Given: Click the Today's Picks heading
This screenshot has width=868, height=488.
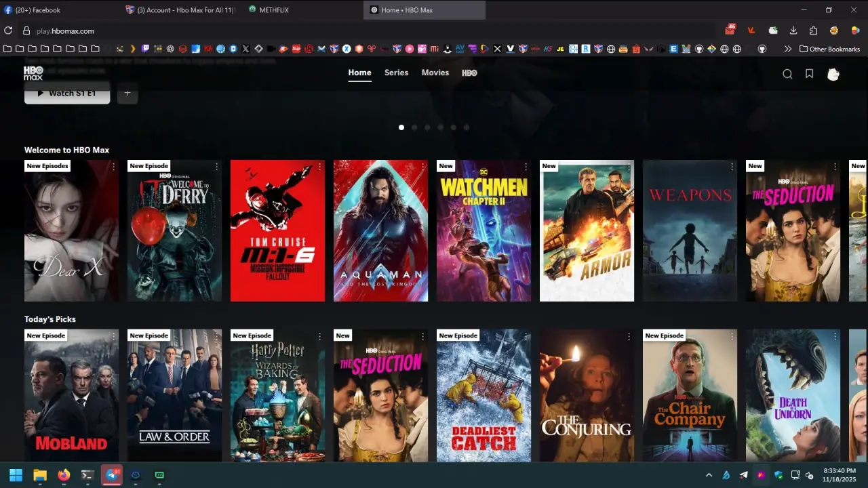Looking at the screenshot, I should coord(50,319).
